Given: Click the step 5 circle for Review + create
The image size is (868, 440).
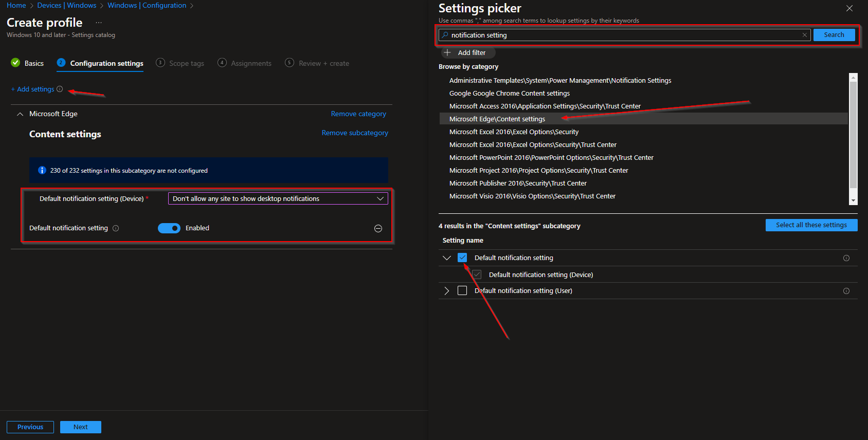Looking at the screenshot, I should tap(290, 63).
